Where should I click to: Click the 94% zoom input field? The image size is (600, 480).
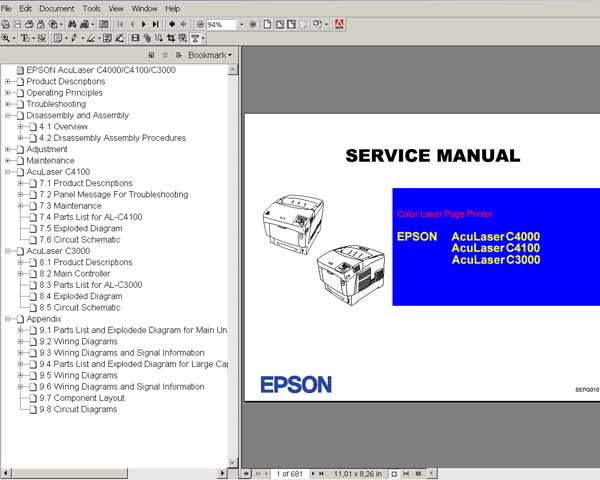coord(222,24)
